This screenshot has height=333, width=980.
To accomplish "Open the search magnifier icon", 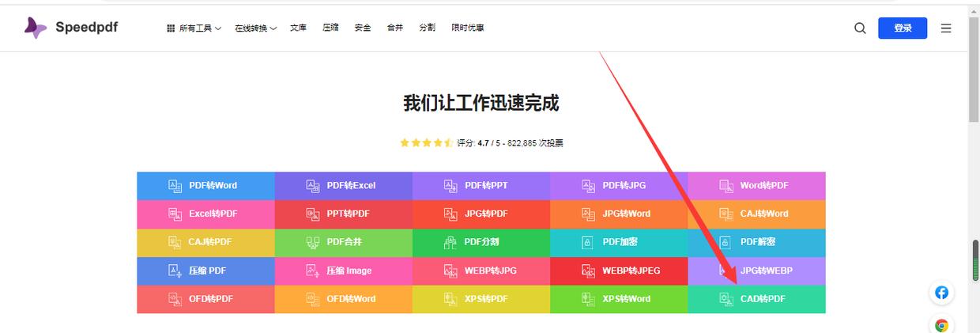I will [860, 28].
